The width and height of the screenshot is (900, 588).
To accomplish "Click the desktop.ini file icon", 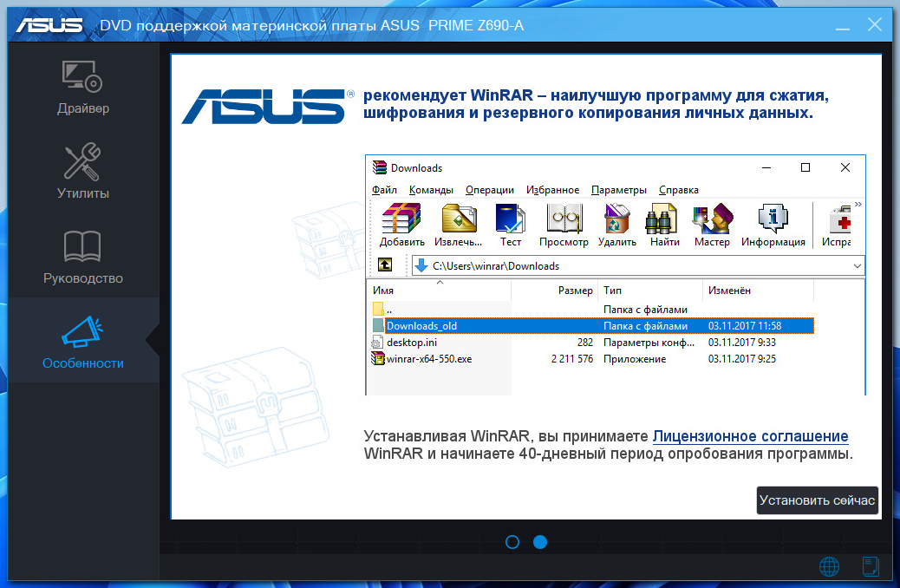I will (x=377, y=343).
